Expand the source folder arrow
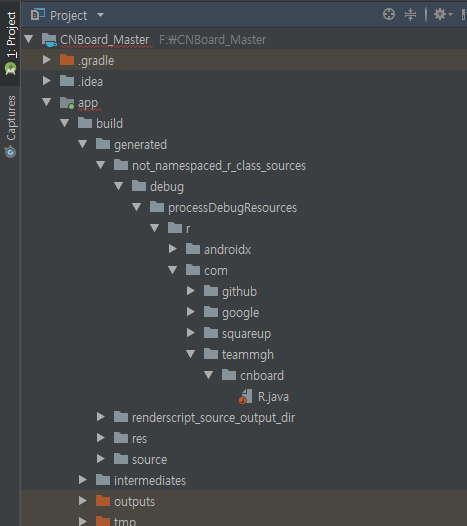Viewport: 467px width, 526px height. click(101, 459)
